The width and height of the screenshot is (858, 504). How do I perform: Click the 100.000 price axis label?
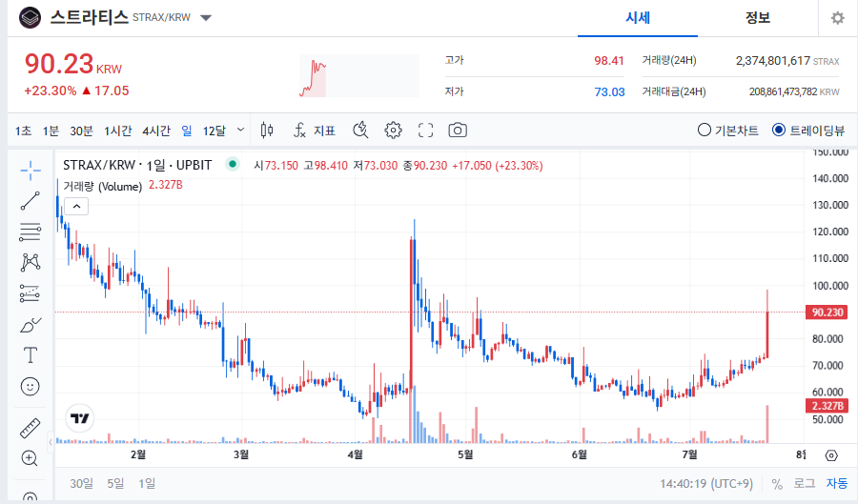point(830,286)
